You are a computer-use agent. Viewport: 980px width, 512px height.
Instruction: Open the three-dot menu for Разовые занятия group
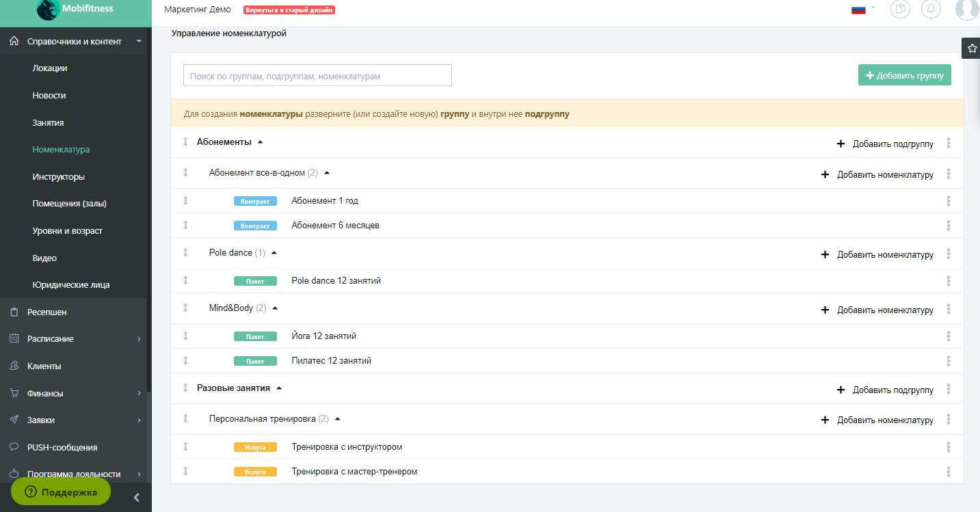click(x=949, y=389)
